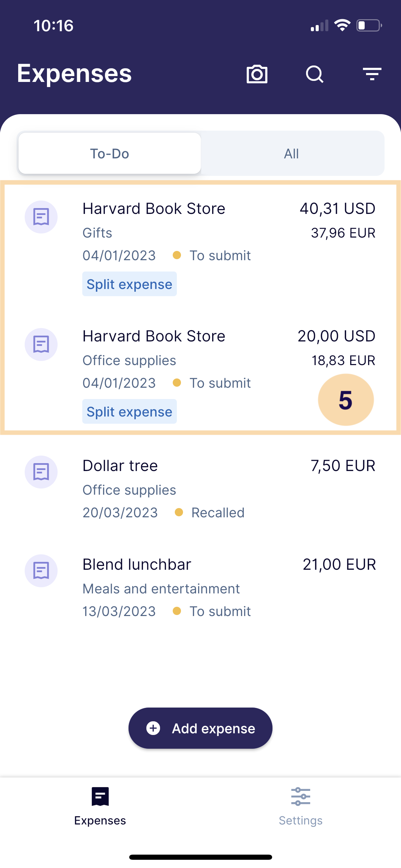Tap Split expense tag under Gifts

click(x=129, y=284)
